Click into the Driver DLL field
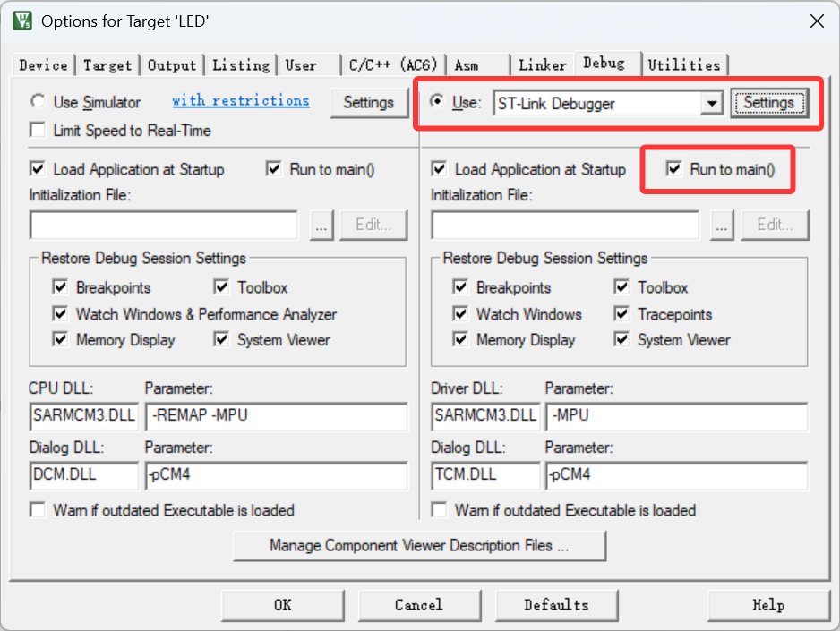The image size is (840, 631). click(x=485, y=415)
